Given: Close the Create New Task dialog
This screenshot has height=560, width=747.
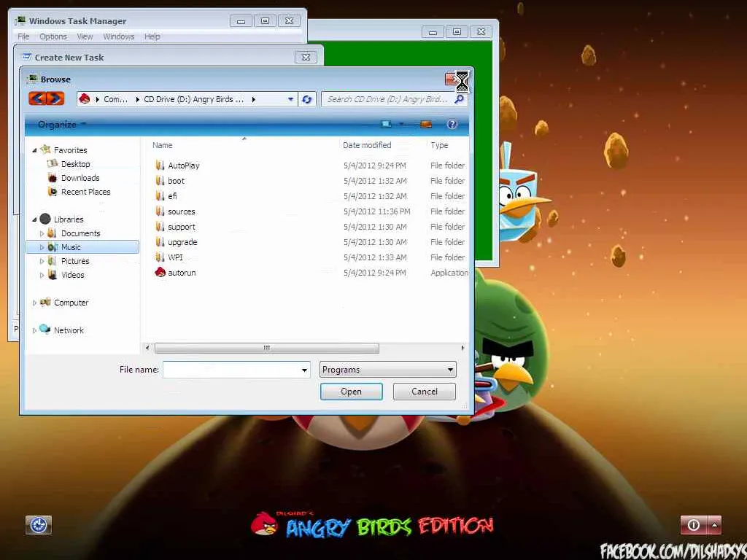Looking at the screenshot, I should click(306, 57).
